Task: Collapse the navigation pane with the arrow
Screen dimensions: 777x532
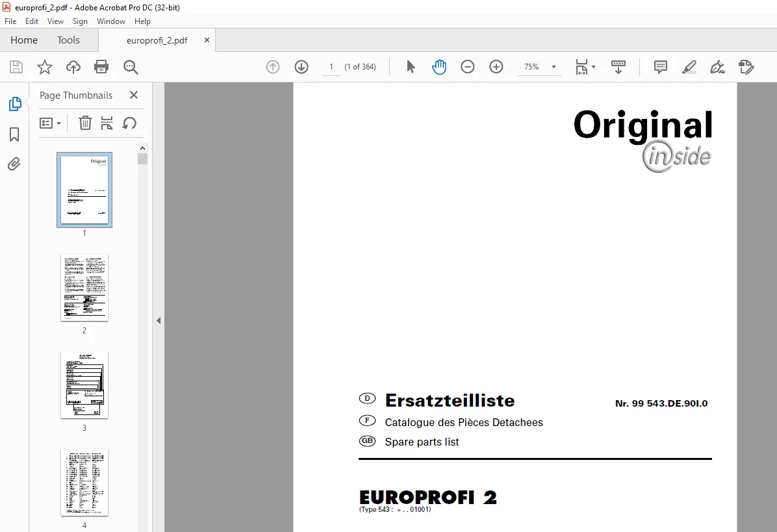Action: [x=159, y=320]
